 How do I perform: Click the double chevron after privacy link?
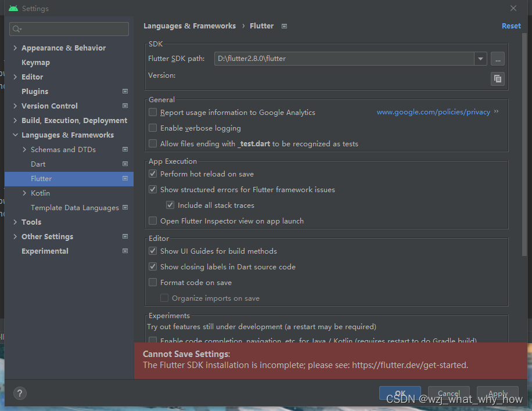point(497,111)
